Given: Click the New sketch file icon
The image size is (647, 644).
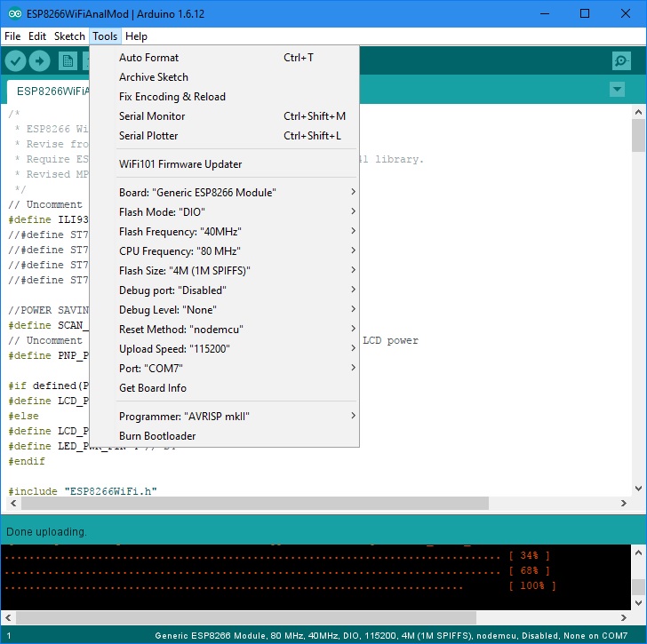Looking at the screenshot, I should point(68,61).
